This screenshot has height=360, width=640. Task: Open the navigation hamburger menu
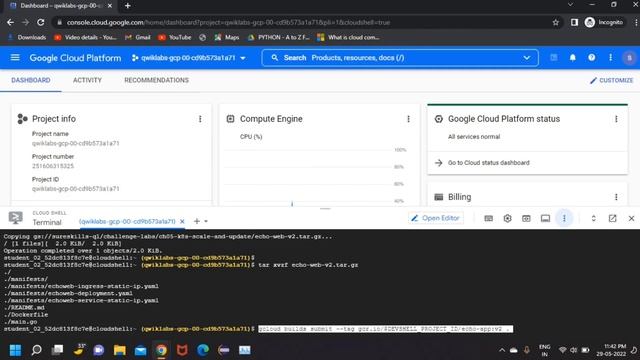15,58
